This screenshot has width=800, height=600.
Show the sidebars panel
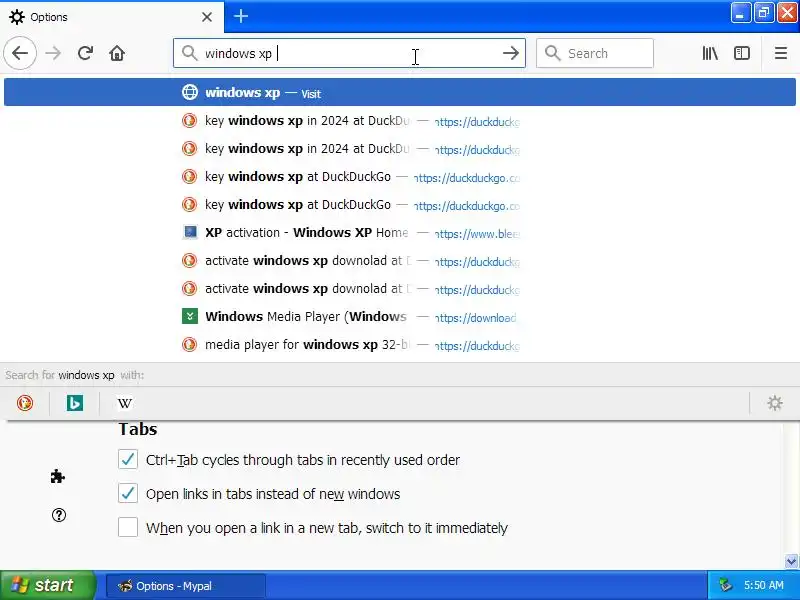tap(741, 53)
